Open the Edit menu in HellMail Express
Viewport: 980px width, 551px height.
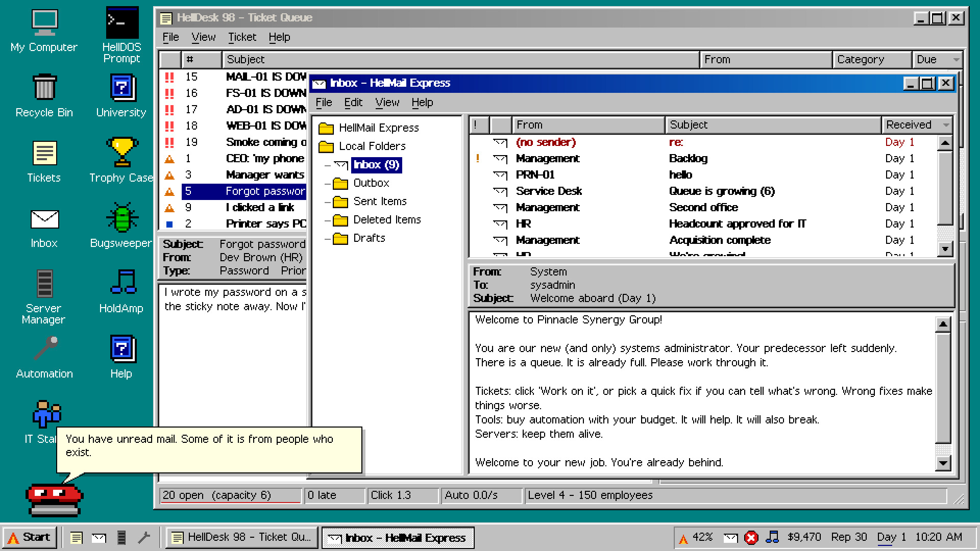[353, 103]
